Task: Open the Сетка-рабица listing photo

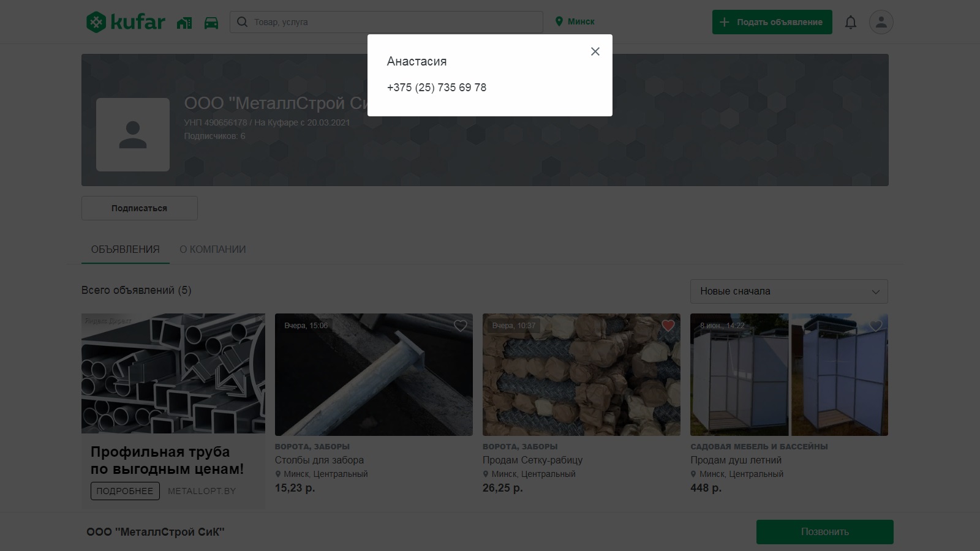Action: (x=581, y=375)
